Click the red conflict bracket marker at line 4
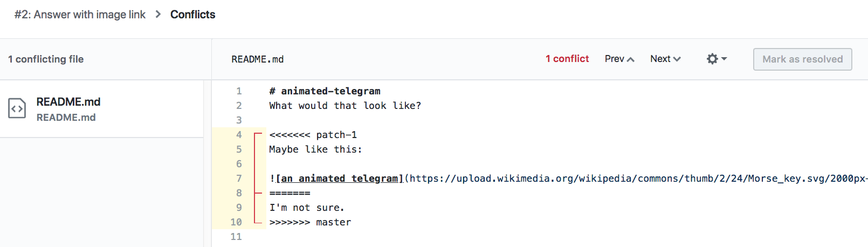 258,134
